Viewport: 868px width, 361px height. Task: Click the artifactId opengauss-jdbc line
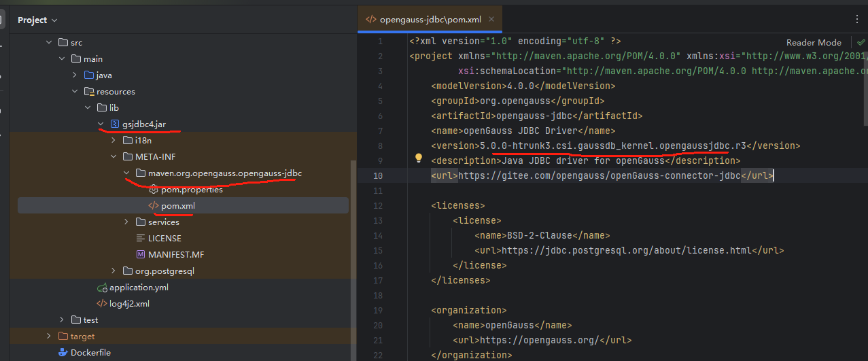[x=536, y=116]
